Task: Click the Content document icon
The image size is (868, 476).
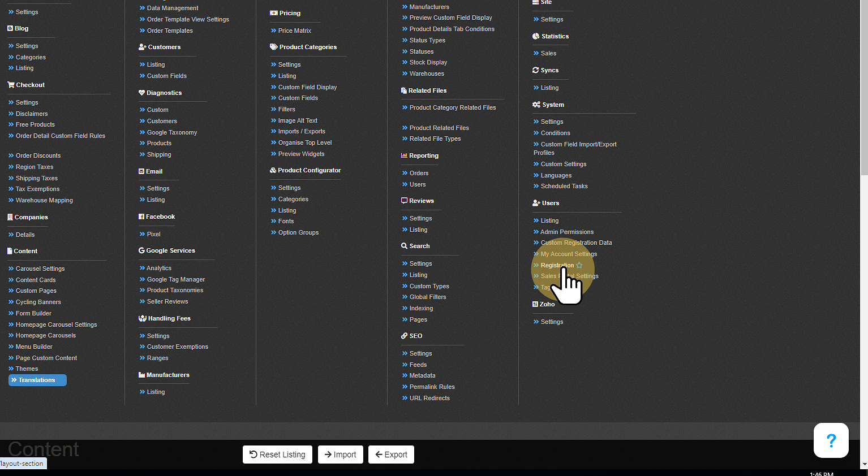Action: coord(10,251)
